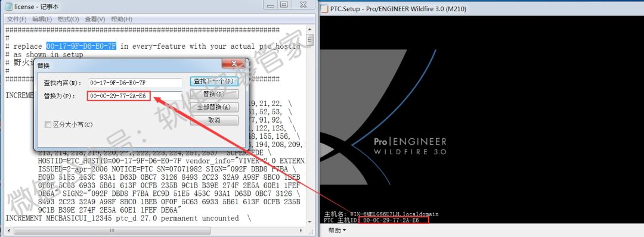This screenshot has width=644, height=237.
Task: Open the 格式(O) menu
Action: click(x=68, y=19)
